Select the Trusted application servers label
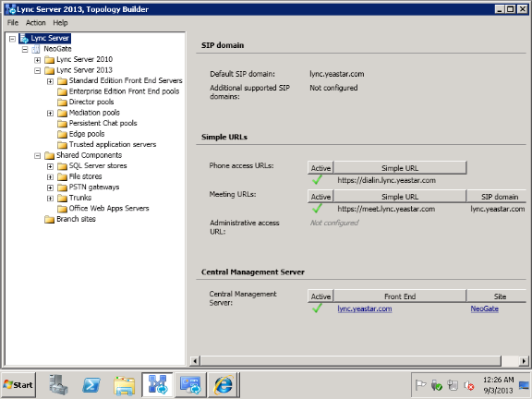The image size is (532, 399). pyautogui.click(x=113, y=144)
